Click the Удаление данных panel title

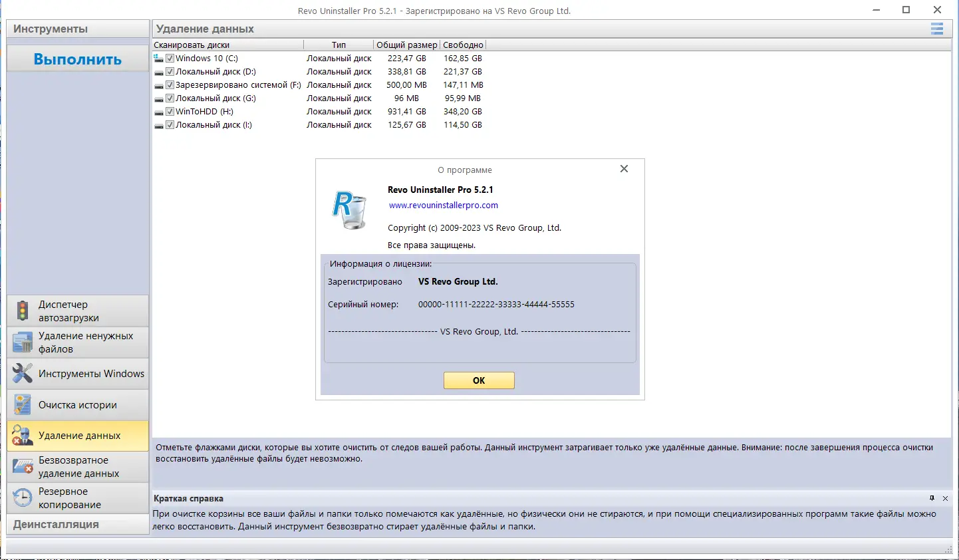pos(205,29)
